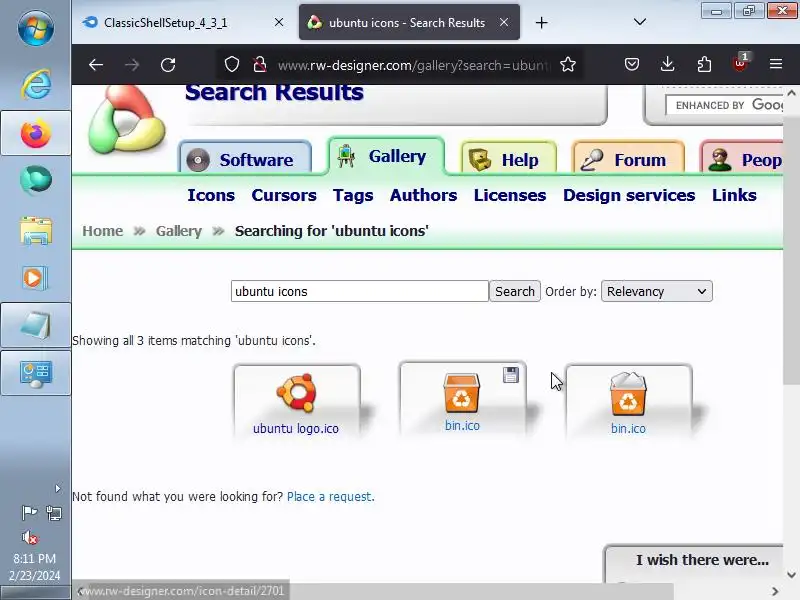Image resolution: width=800 pixels, height=600 pixels.
Task: Click the ubuntu icons search field
Action: click(x=360, y=291)
